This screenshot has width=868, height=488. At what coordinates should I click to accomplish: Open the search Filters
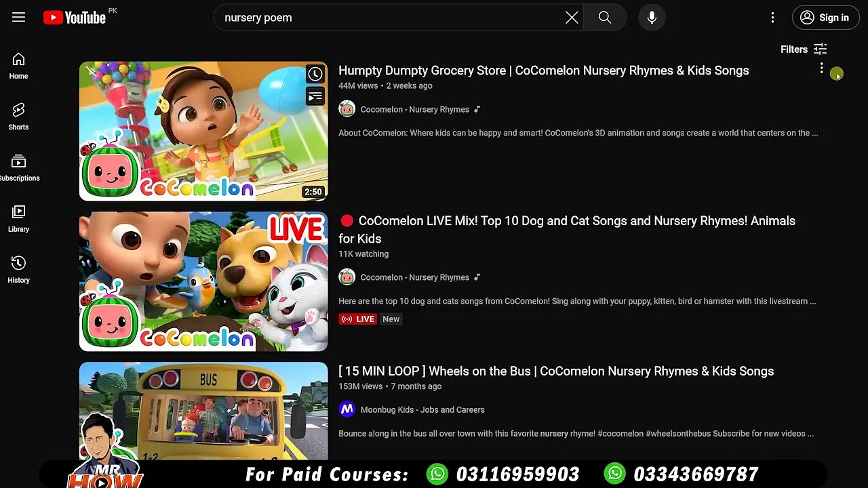point(804,49)
